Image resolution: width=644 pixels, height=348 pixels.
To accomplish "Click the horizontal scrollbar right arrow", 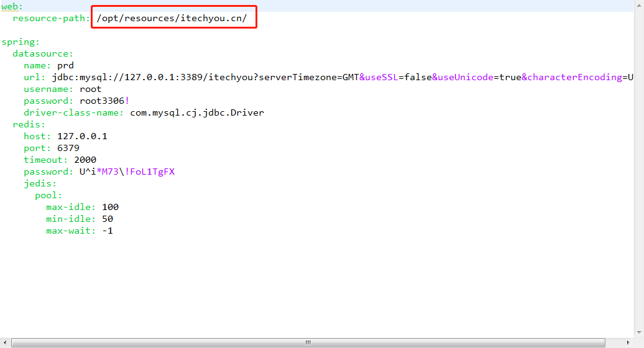I will [x=627, y=342].
